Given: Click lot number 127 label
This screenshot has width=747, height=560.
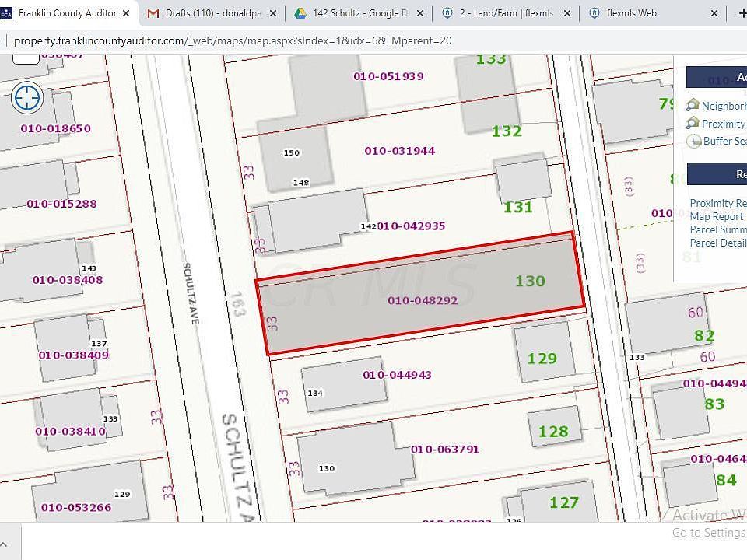Looking at the screenshot, I should 565,502.
